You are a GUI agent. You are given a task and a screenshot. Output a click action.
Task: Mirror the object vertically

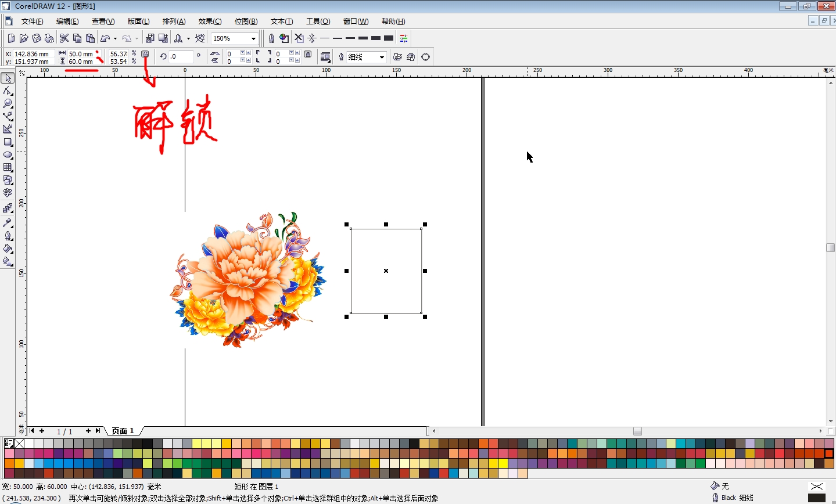click(215, 60)
